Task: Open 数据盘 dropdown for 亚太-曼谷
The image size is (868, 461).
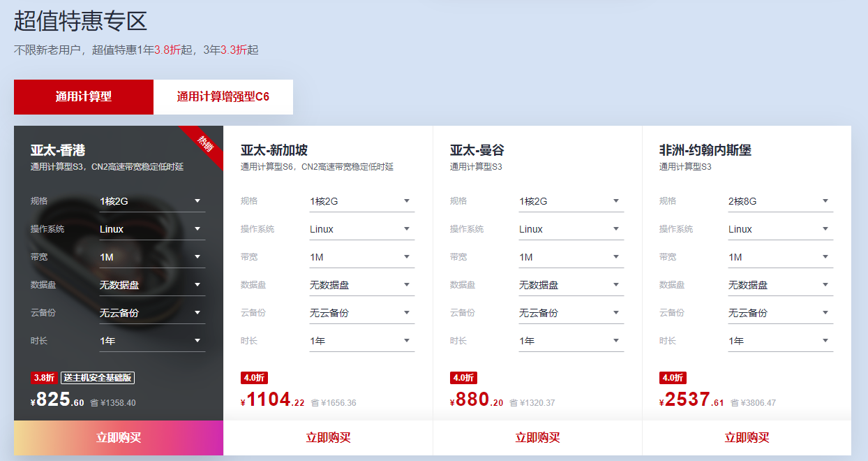Action: coord(571,285)
